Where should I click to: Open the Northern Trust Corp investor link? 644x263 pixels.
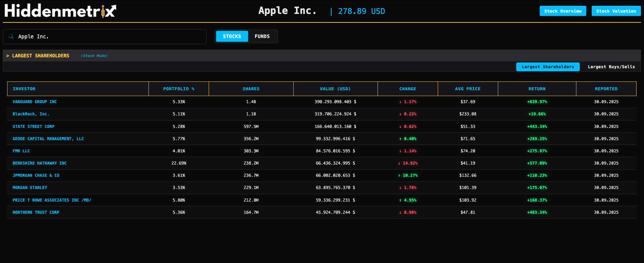[x=36, y=212]
